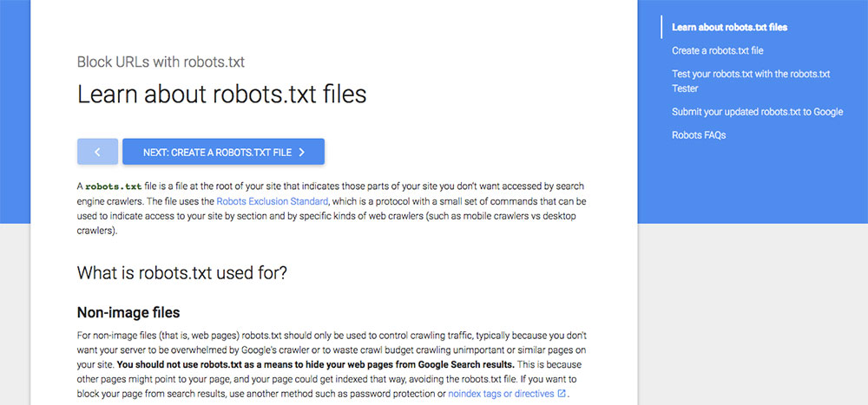Click the previous page left chevron button
Screen dimensions: 868x405
97,152
